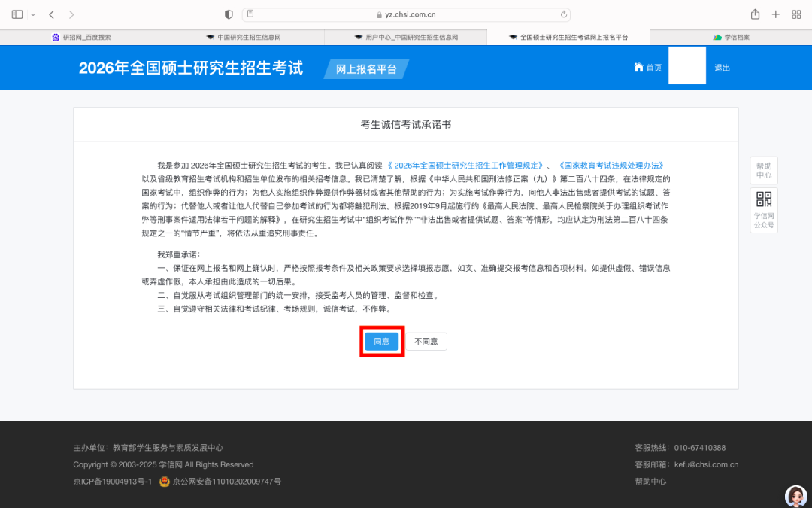Switch to 用户中心 tab
Screen dimensions: 812x508
[x=406, y=37]
